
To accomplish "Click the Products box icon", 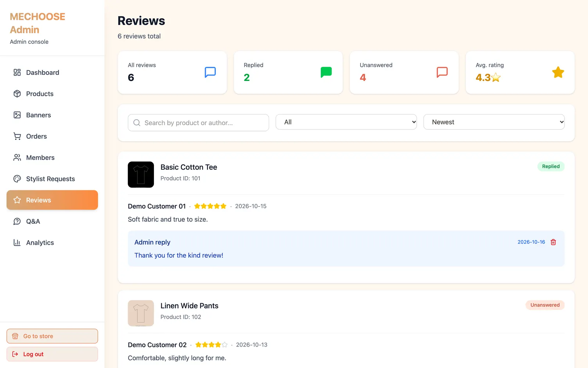I will pyautogui.click(x=17, y=94).
